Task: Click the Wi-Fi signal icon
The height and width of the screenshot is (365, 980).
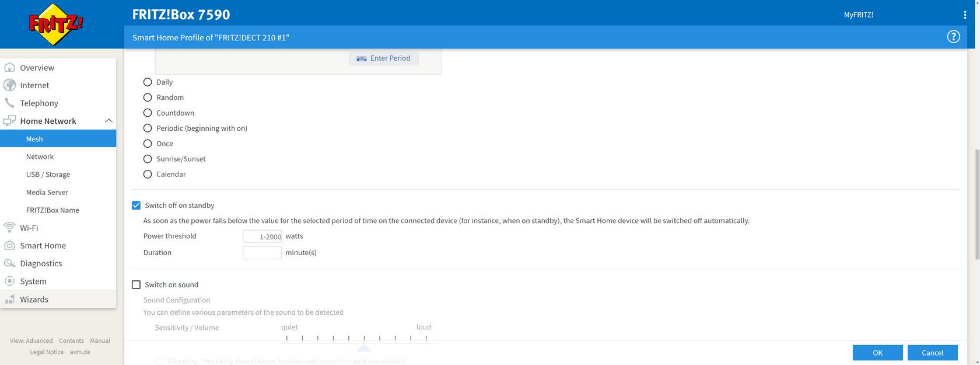Action: (x=9, y=228)
